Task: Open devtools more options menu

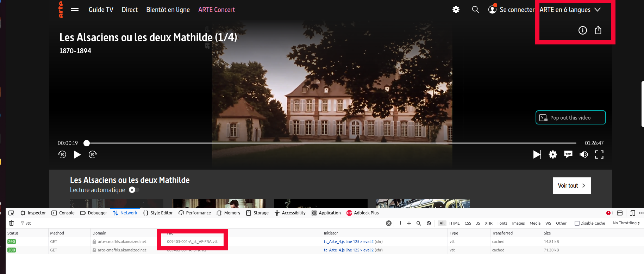Action: pyautogui.click(x=641, y=213)
